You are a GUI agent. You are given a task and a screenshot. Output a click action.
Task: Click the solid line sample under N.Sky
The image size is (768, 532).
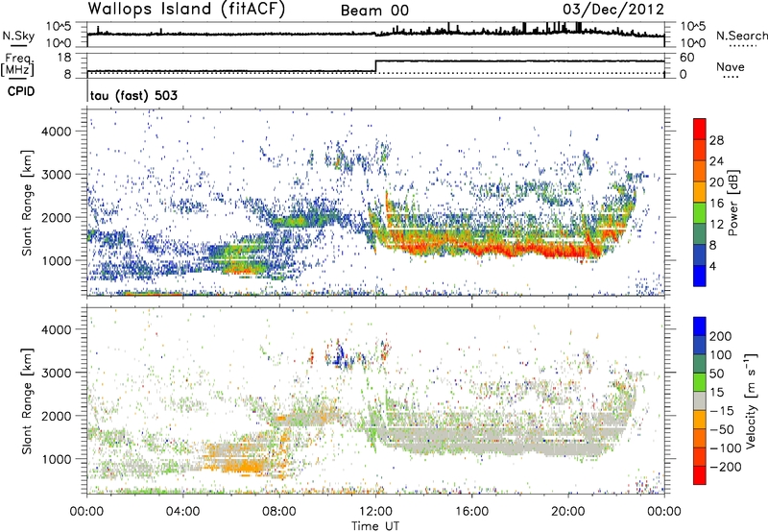[18, 45]
